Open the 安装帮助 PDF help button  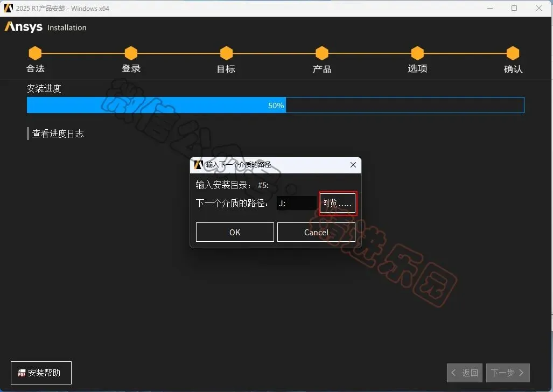coord(41,373)
